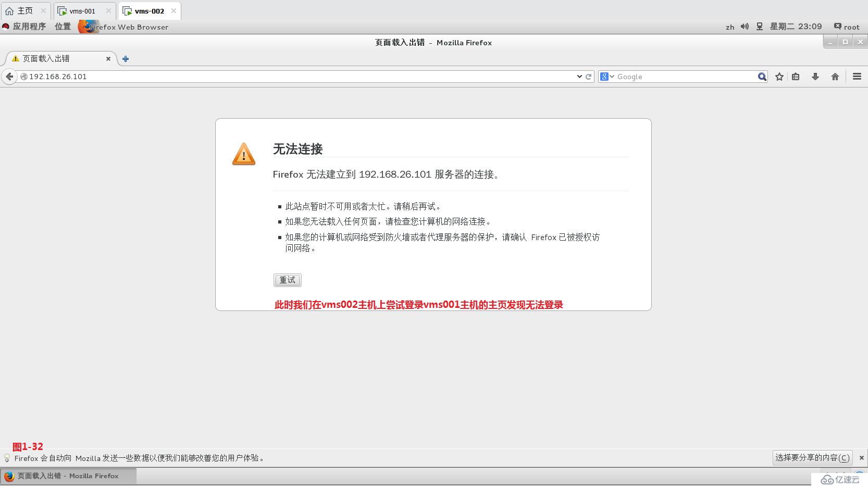This screenshot has height=486, width=868.
Task: Open the root user menu
Action: tap(847, 27)
